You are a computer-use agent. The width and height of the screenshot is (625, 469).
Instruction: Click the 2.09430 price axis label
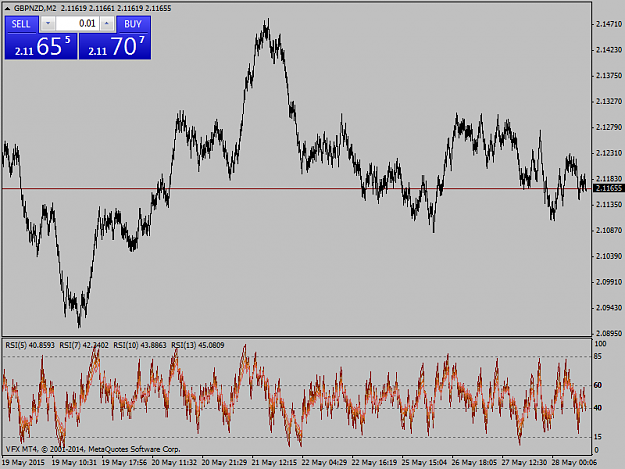click(609, 308)
